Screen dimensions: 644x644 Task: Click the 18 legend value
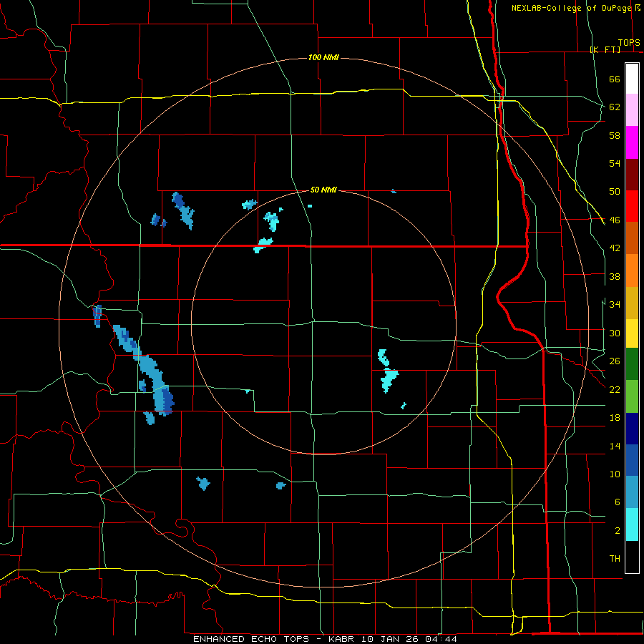click(615, 418)
